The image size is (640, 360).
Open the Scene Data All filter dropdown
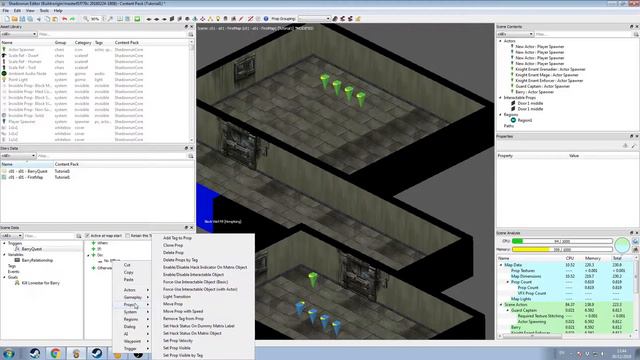pos(11,236)
